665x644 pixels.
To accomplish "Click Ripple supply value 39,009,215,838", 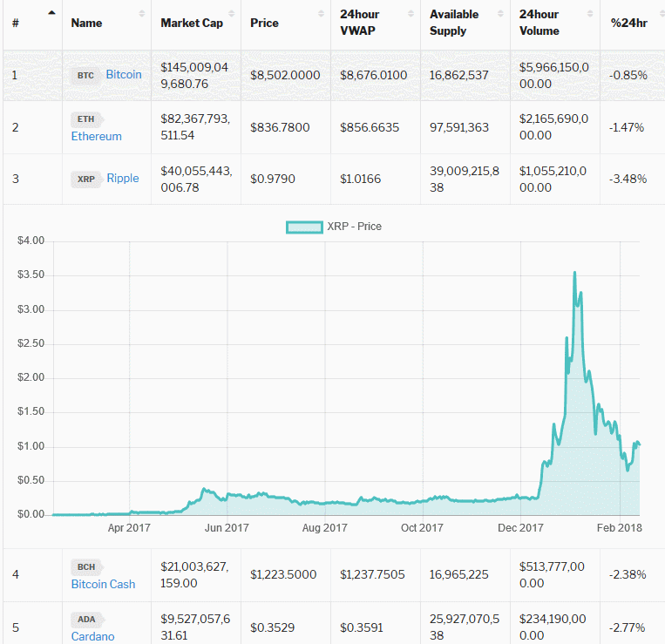I will click(x=465, y=180).
